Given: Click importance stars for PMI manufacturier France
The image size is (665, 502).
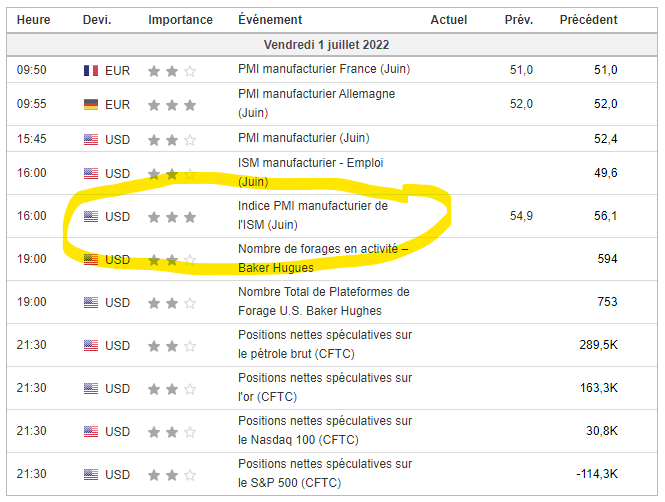Looking at the screenshot, I should [x=172, y=71].
